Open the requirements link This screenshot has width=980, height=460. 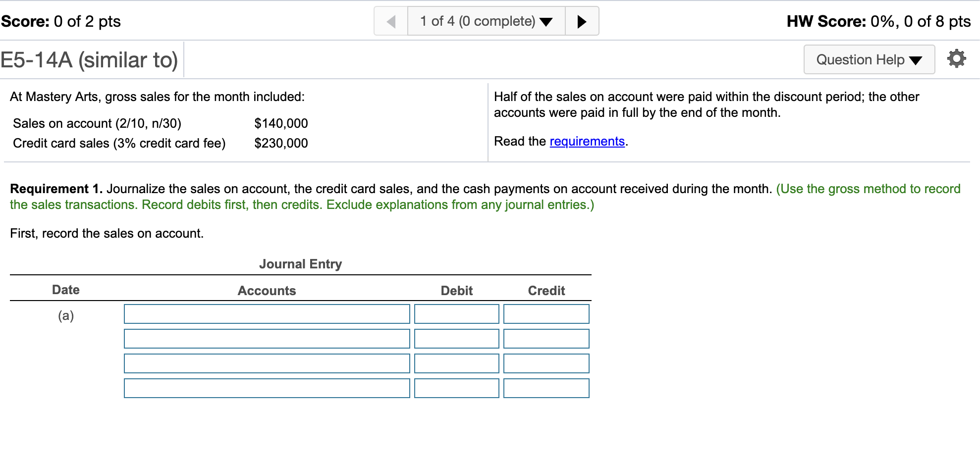tap(587, 142)
